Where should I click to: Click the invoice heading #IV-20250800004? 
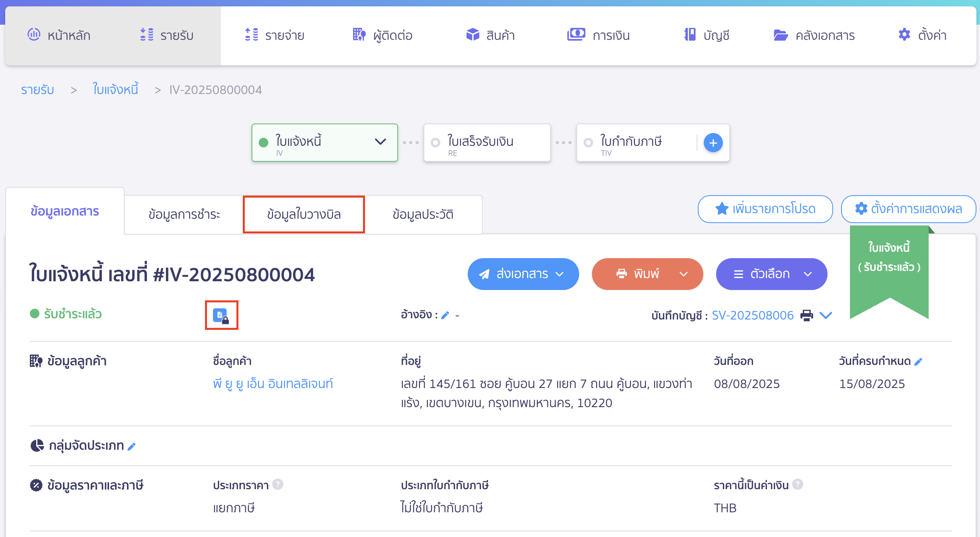pyautogui.click(x=172, y=274)
